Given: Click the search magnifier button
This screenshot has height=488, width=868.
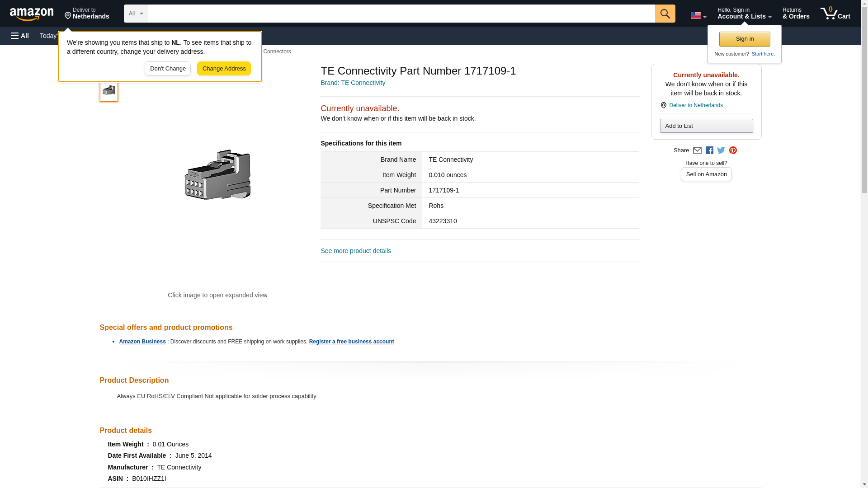Looking at the screenshot, I should [x=665, y=14].
